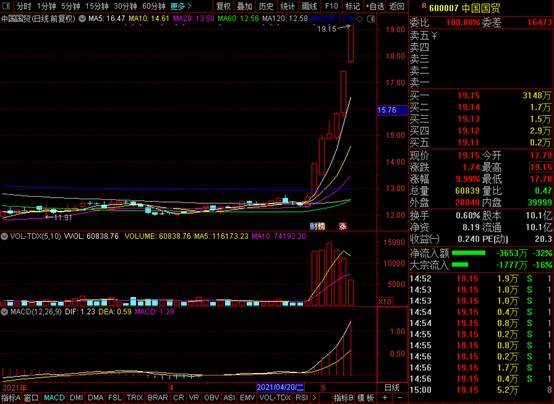
Task: Open F10 company information
Action: coord(331,6)
